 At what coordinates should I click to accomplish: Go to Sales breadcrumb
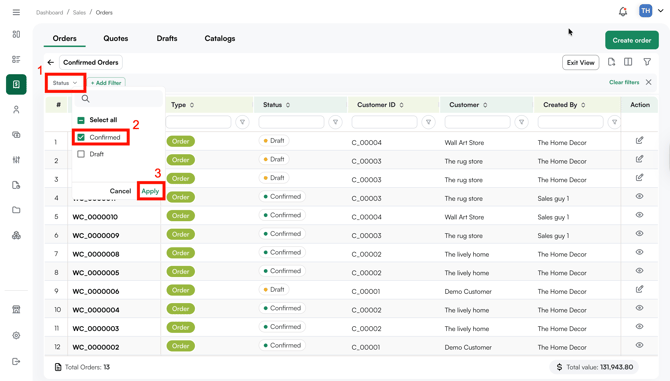79,12
